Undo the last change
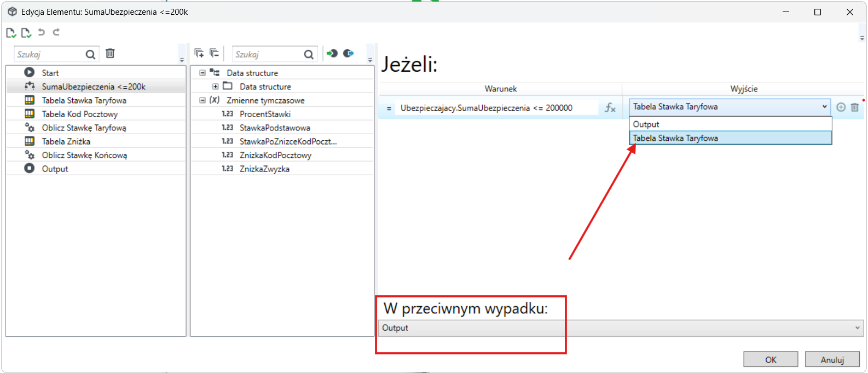The image size is (868, 373). pos(41,32)
